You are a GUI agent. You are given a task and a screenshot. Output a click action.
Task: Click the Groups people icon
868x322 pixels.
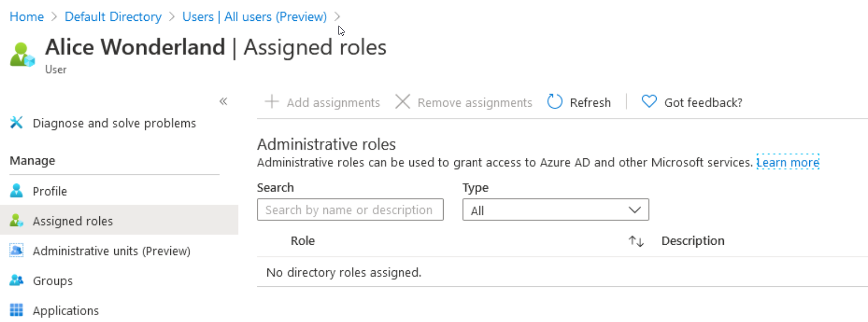[x=17, y=280]
